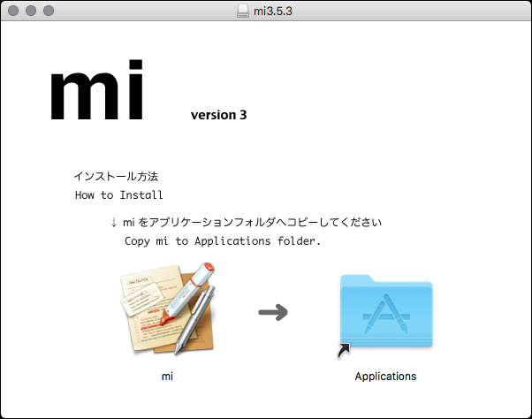Viewport: 532px width, 419px height.
Task: Click the 'version 3' text
Action: (219, 115)
